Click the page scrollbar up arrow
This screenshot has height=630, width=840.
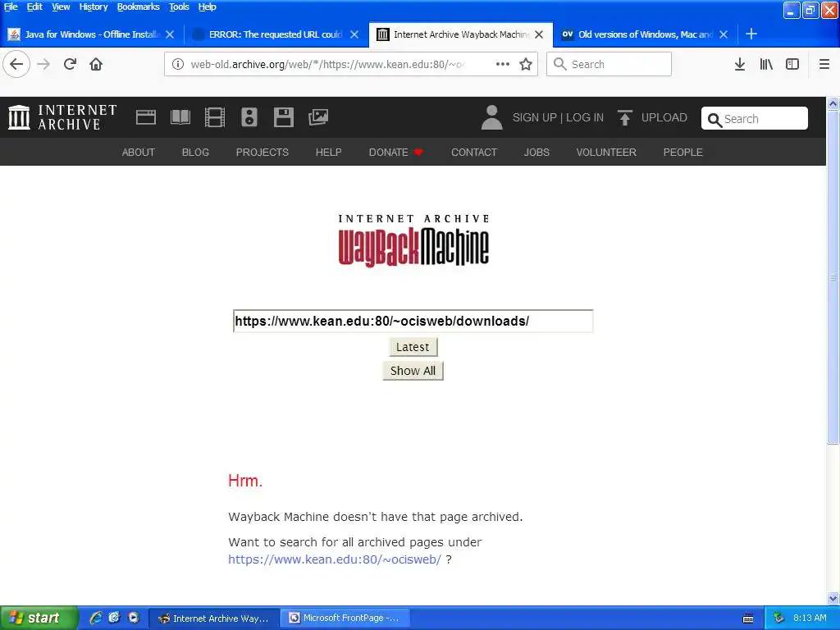pos(833,104)
